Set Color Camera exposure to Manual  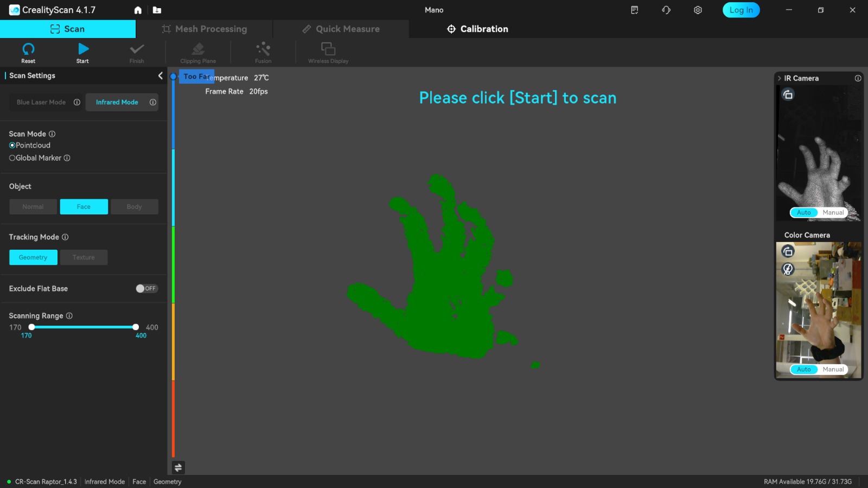tap(833, 370)
